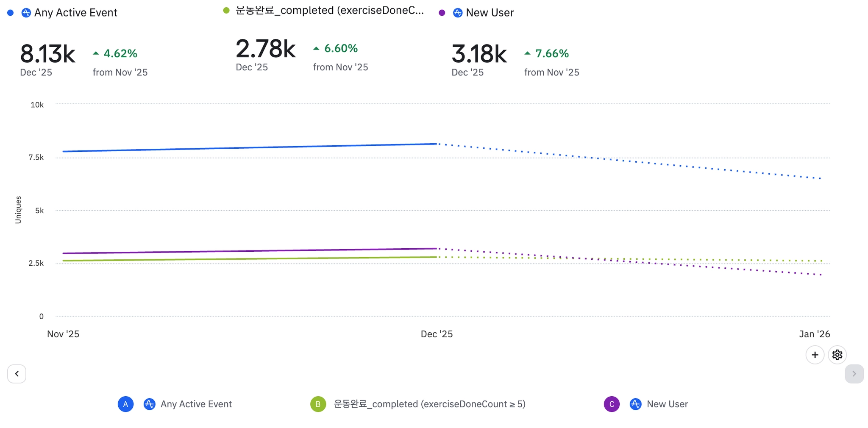Open chart settings gear icon
Image resolution: width=868 pixels, height=428 pixels.
tap(837, 355)
